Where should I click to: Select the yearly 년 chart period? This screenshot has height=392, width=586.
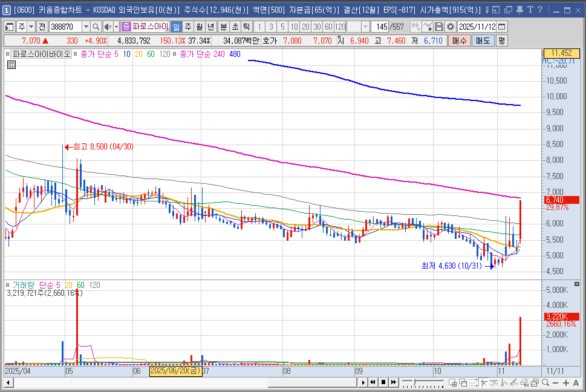pyautogui.click(x=211, y=27)
